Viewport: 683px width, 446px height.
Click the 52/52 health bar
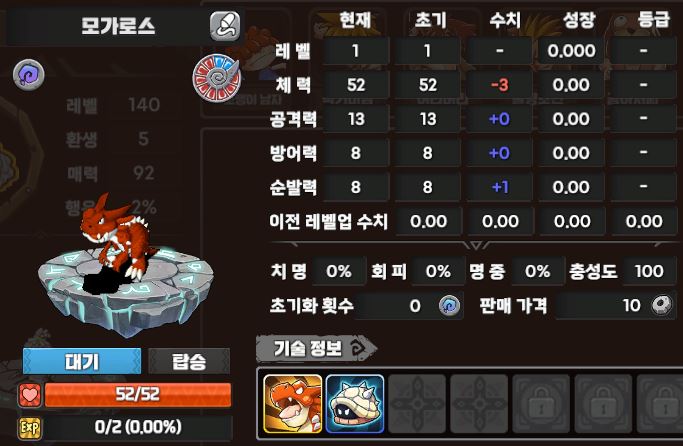click(138, 395)
